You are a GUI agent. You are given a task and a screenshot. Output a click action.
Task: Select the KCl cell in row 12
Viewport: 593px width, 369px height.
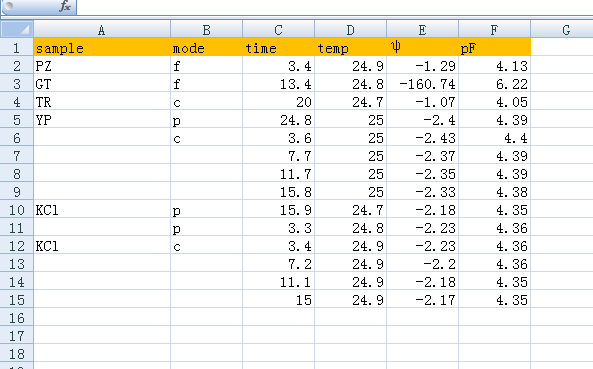[x=102, y=246]
